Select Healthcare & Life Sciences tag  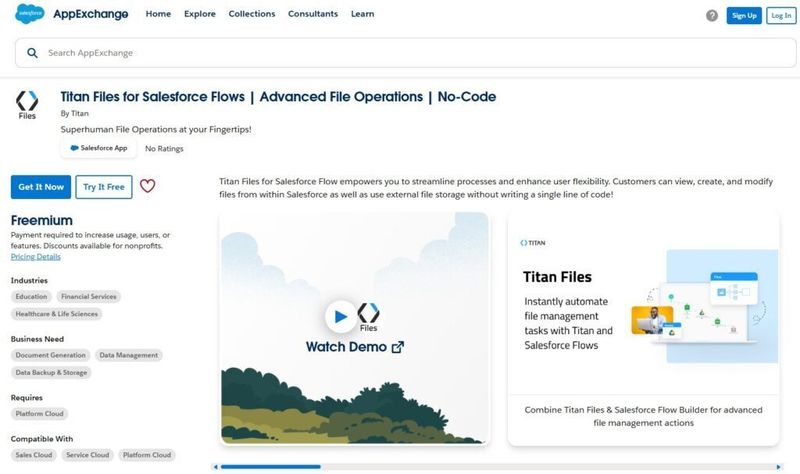pyautogui.click(x=57, y=314)
